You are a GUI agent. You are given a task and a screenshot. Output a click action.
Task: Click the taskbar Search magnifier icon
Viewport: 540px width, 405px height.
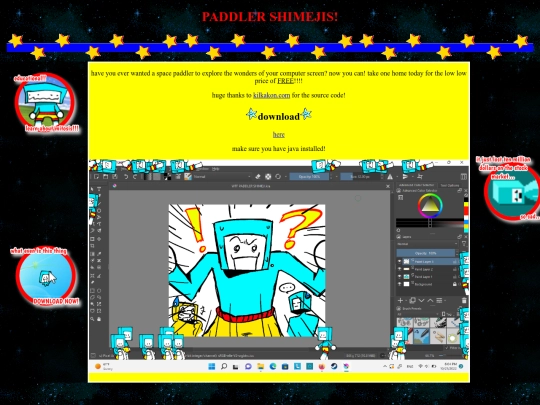[x=224, y=366]
